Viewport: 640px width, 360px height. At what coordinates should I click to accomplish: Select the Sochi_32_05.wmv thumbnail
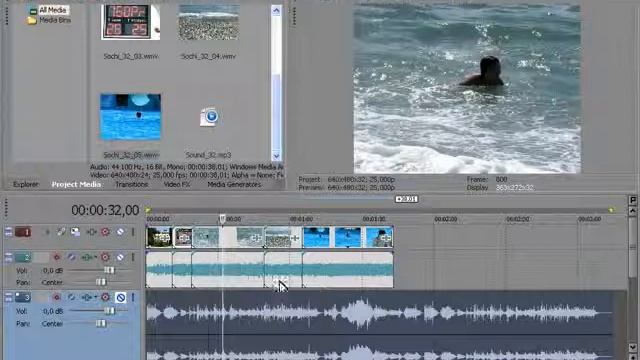point(131,117)
